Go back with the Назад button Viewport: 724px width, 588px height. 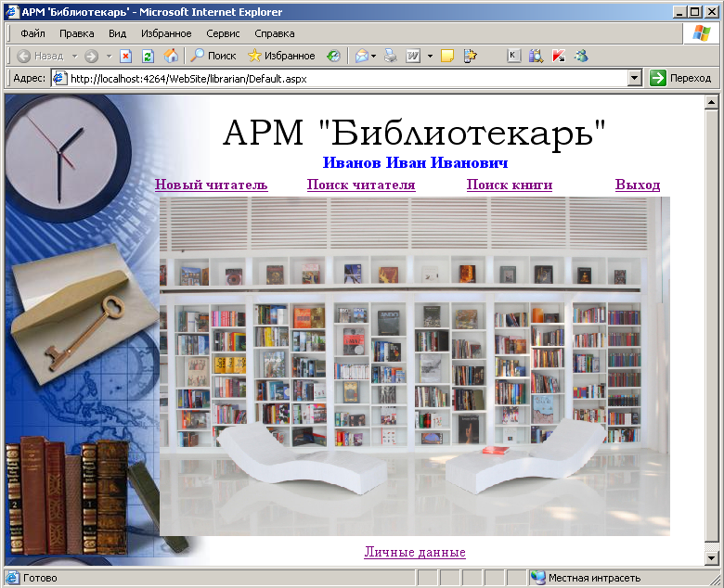click(x=41, y=57)
